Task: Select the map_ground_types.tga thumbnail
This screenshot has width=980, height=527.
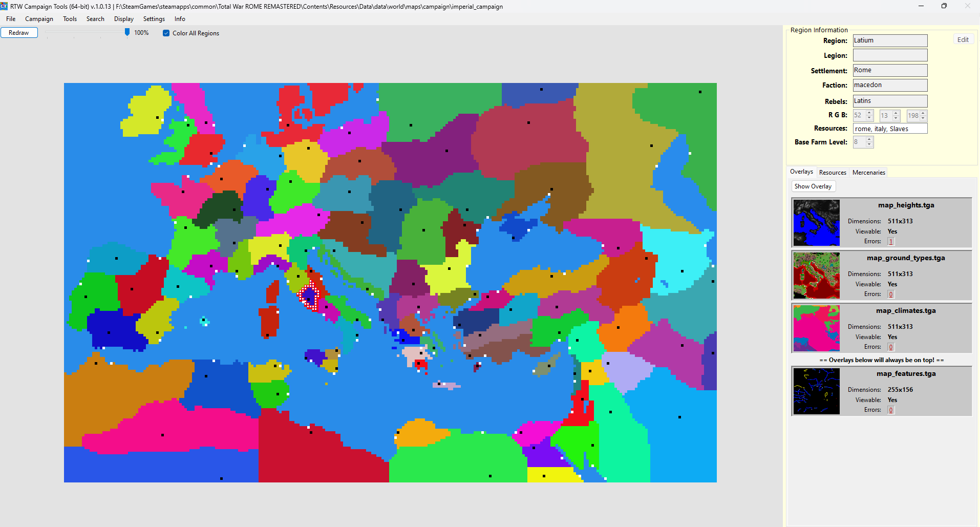Action: [x=817, y=276]
